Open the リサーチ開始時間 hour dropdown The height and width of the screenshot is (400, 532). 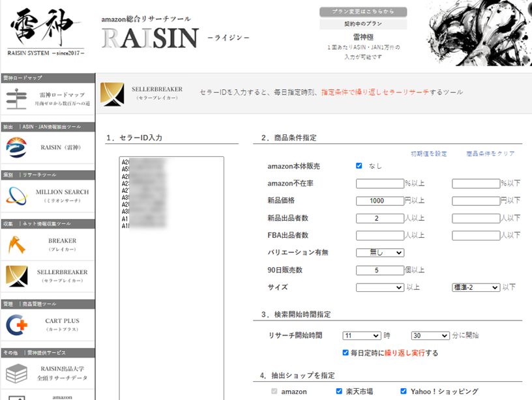click(x=362, y=336)
